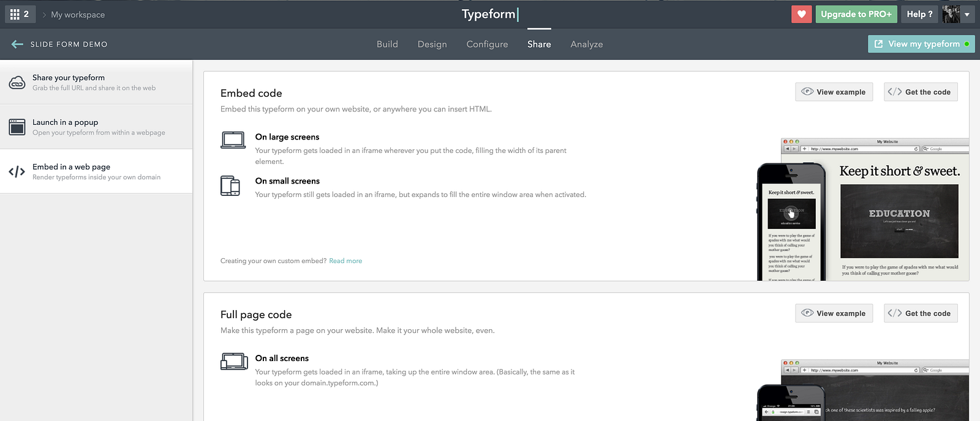This screenshot has height=421, width=980.
Task: Open the Configure tab
Action: click(x=487, y=44)
